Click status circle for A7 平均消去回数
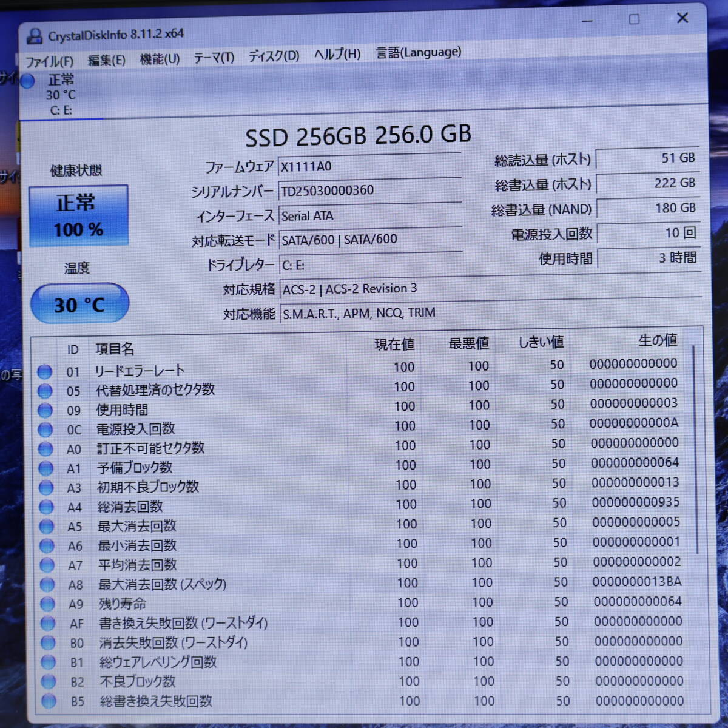Screen dimensions: 728x728 tap(47, 565)
